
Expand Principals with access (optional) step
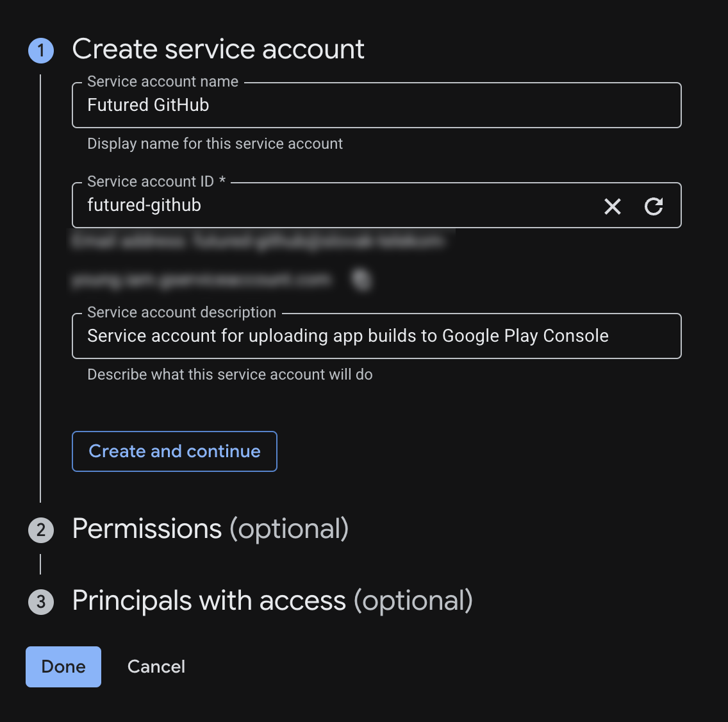coord(272,601)
